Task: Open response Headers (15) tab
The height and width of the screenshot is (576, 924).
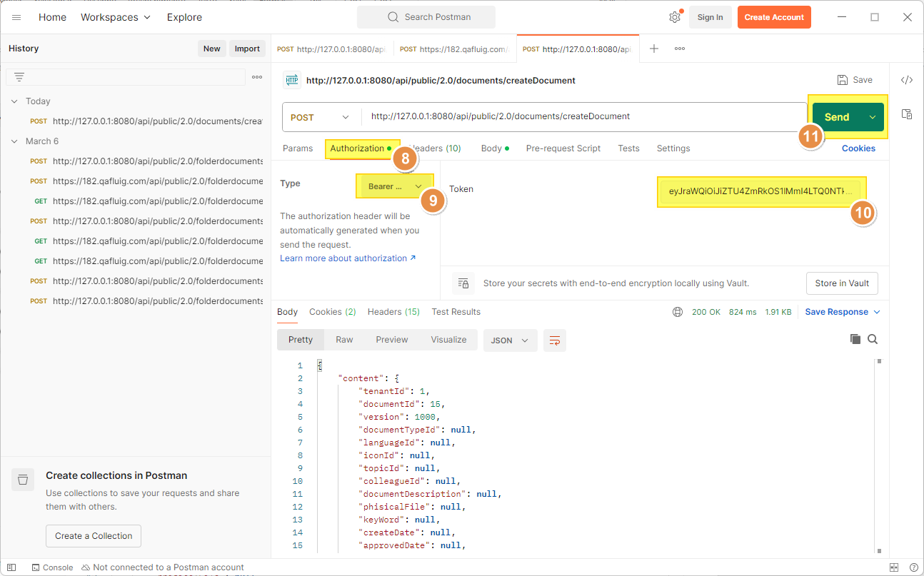Action: tap(393, 312)
